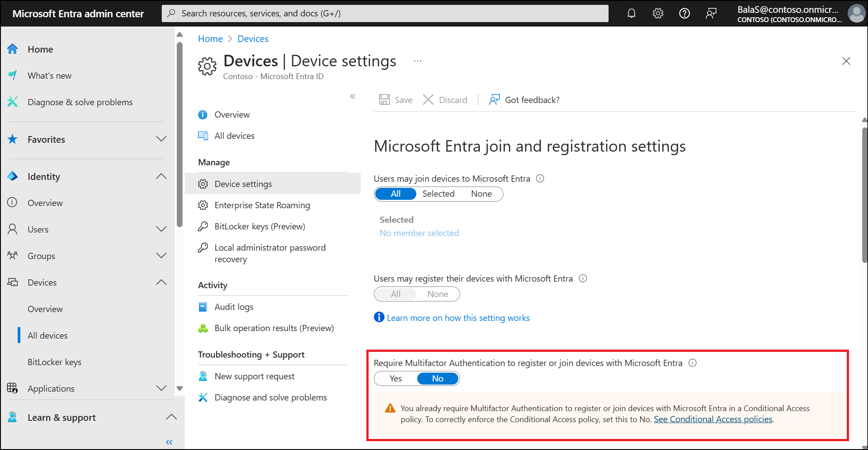Click the feedback icon in top bar
868x450 pixels.
(711, 13)
